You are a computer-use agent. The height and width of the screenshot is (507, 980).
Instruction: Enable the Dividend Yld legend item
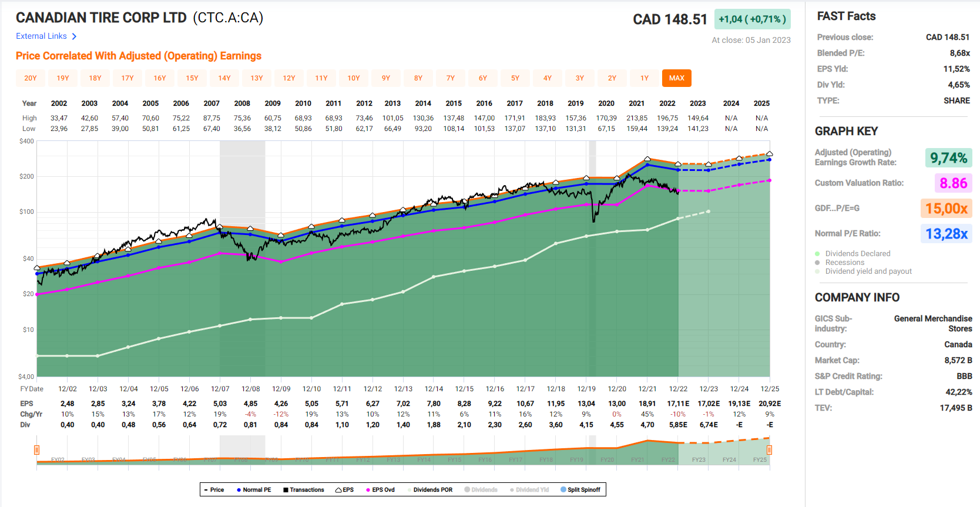pos(512,490)
